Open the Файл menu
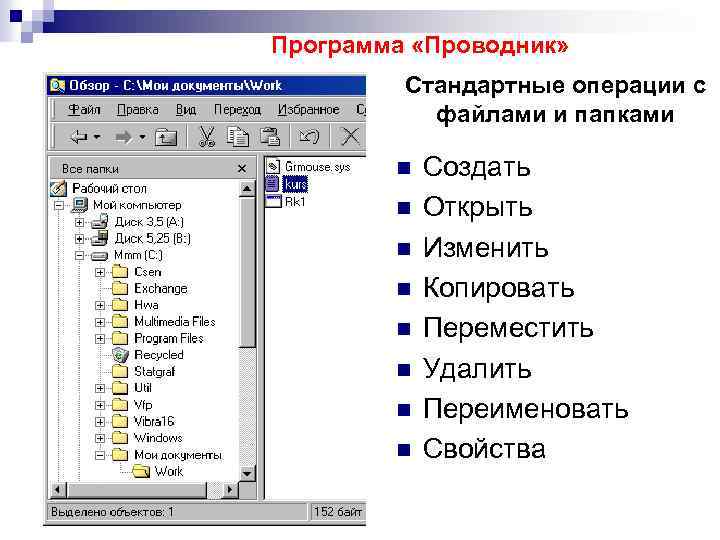 point(84,109)
